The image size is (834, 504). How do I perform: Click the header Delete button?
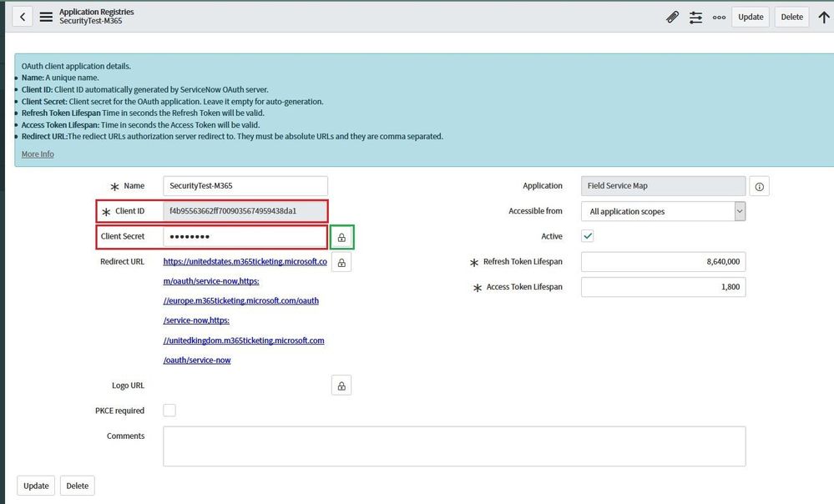pos(791,17)
